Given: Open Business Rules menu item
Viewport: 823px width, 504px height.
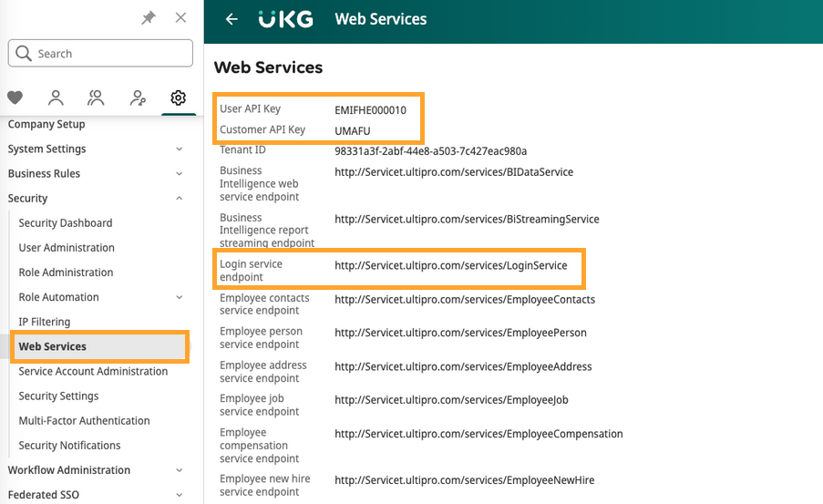Looking at the screenshot, I should 44,174.
